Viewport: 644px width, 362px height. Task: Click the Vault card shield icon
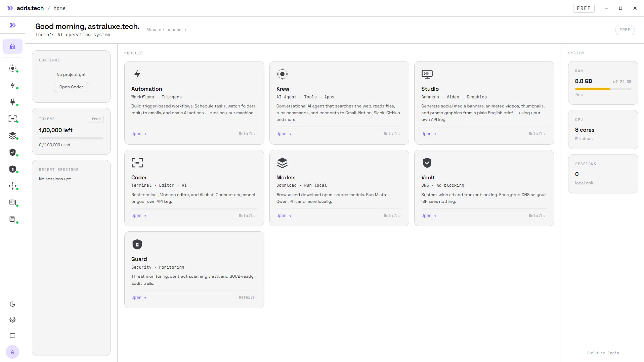tap(427, 163)
